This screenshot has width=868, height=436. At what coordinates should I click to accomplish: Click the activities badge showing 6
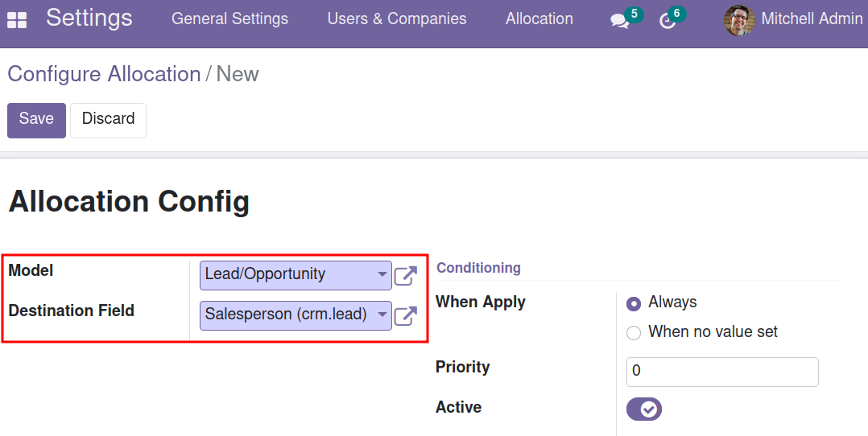pos(676,14)
